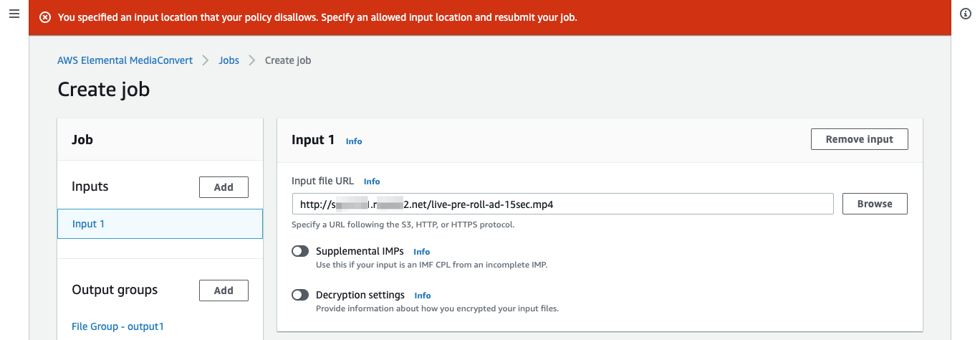The height and width of the screenshot is (340, 980).
Task: Click the 'Specify a URL following' hint text
Action: 403,225
